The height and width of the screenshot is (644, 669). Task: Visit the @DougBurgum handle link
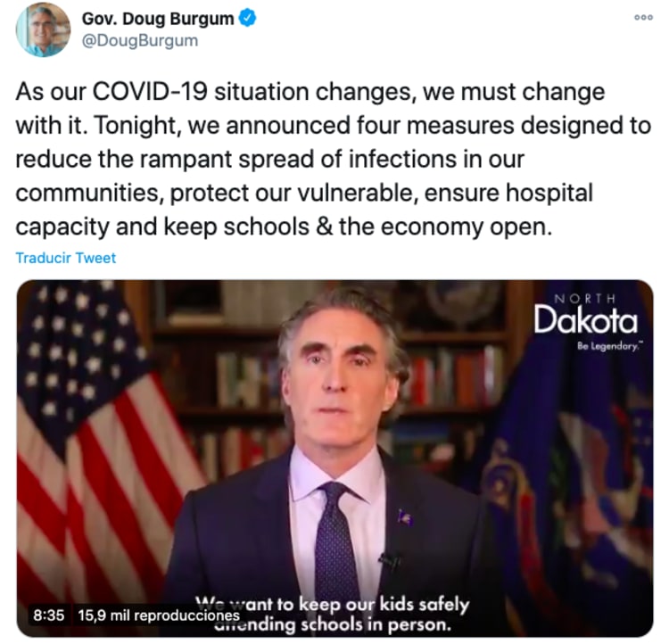139,41
